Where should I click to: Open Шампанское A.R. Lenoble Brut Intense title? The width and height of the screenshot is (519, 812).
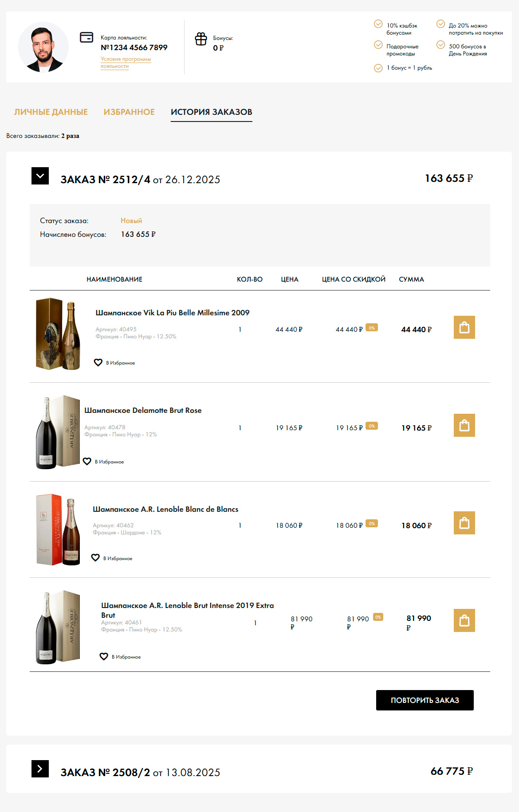(187, 606)
